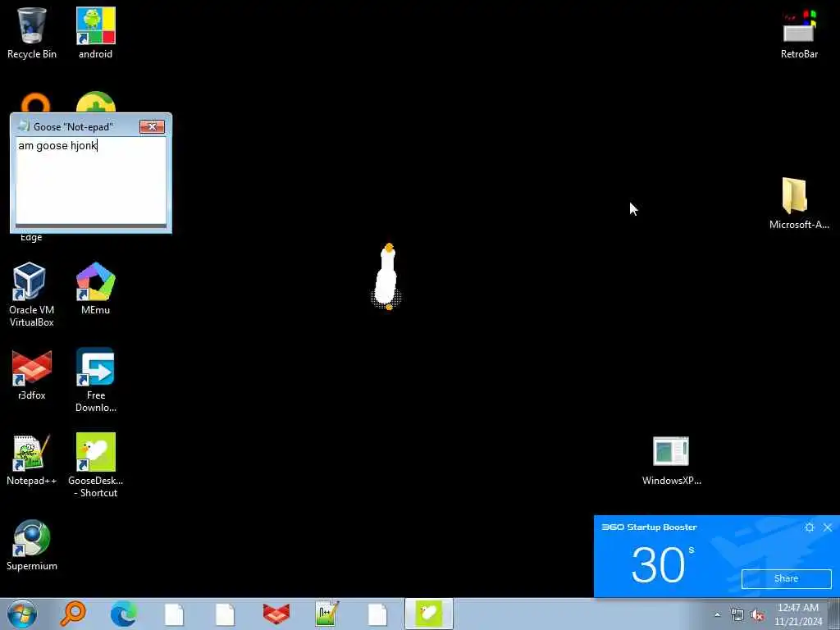The width and height of the screenshot is (840, 630).
Task: Open the blank document icon beside goose app
Action: (377, 614)
